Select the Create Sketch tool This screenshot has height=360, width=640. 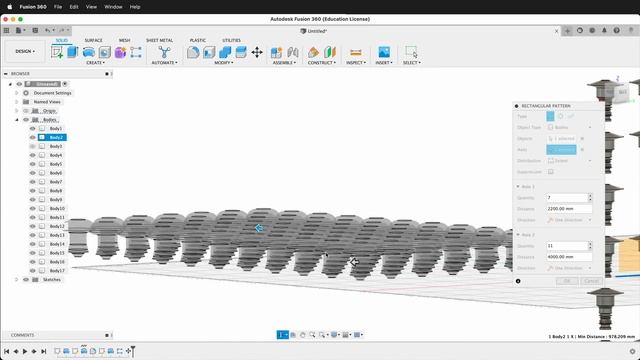(x=57, y=52)
